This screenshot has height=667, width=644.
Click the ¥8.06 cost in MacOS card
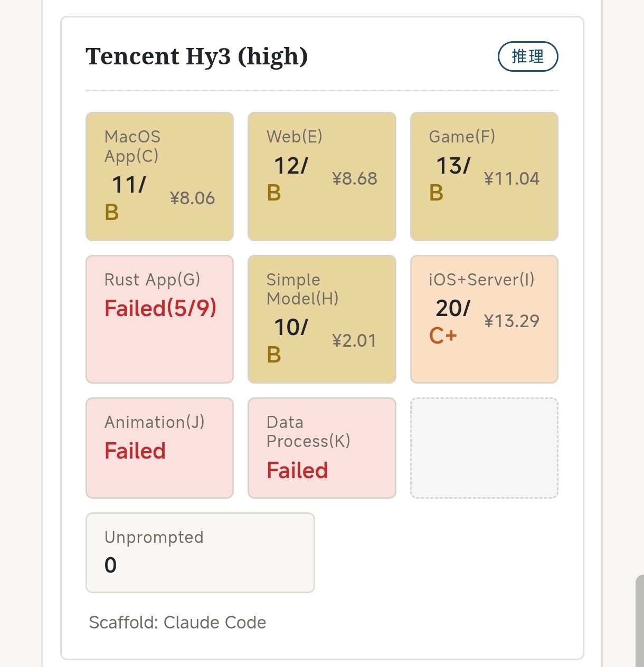192,198
